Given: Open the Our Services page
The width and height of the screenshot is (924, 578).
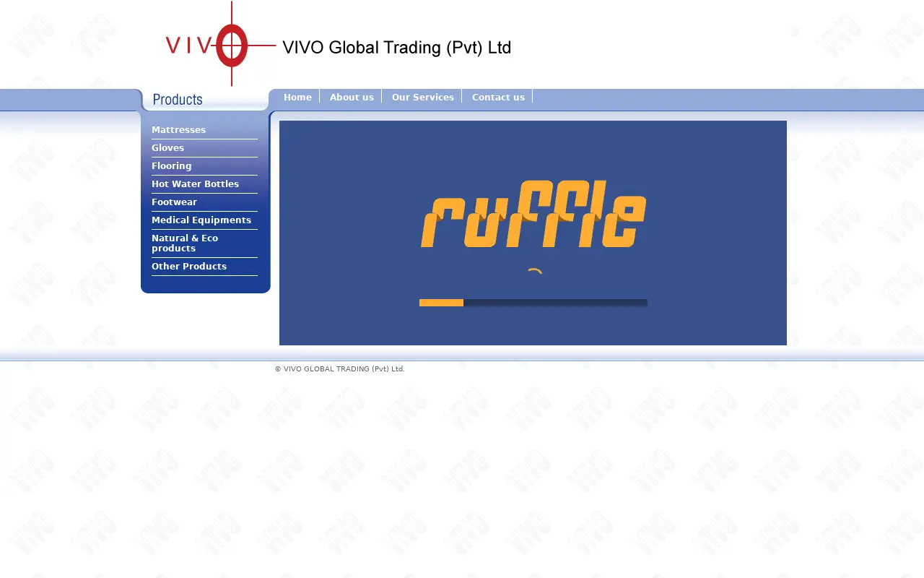Looking at the screenshot, I should point(422,97).
